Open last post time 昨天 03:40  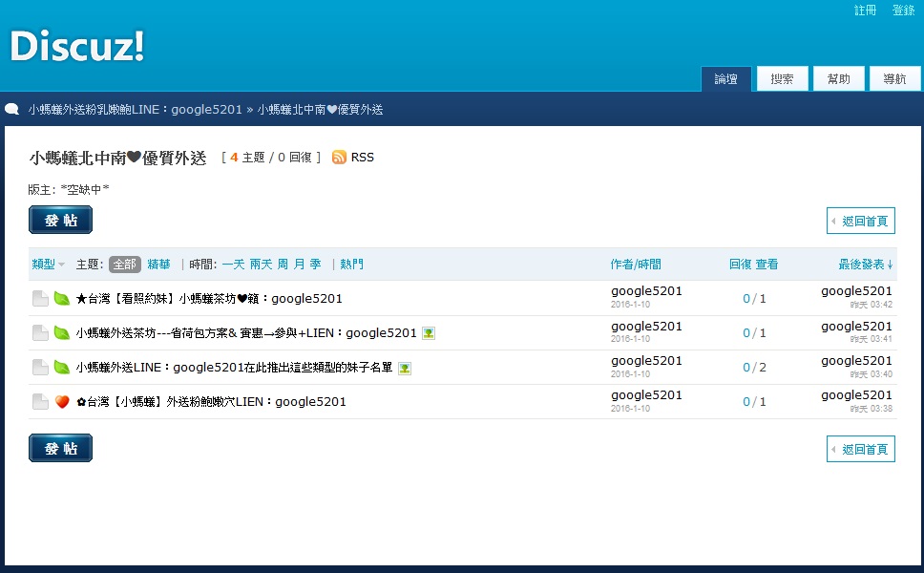[x=871, y=373]
